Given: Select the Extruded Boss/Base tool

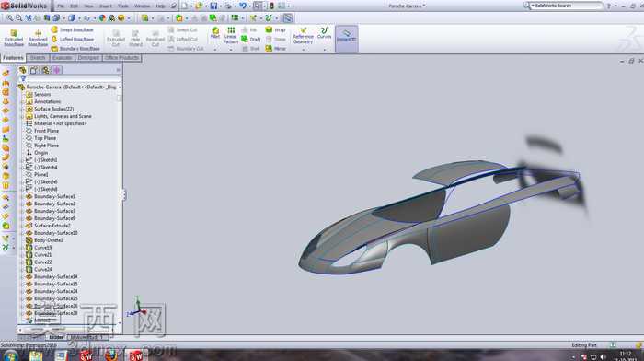Looking at the screenshot, I should pos(14,38).
